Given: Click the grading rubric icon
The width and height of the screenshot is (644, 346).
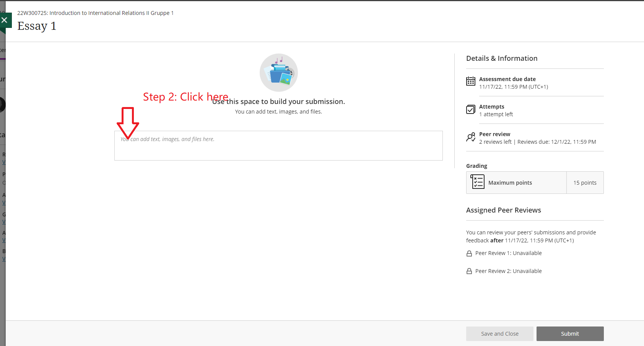Looking at the screenshot, I should pos(477,182).
